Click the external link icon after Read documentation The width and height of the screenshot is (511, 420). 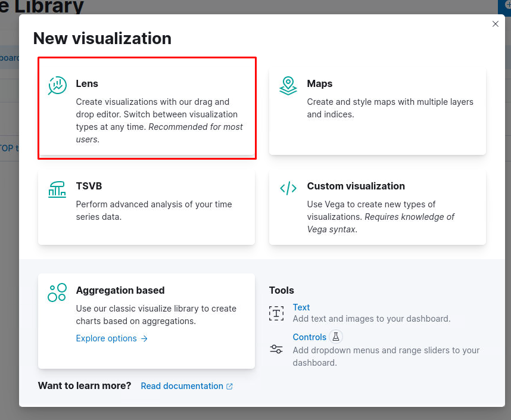(x=229, y=387)
